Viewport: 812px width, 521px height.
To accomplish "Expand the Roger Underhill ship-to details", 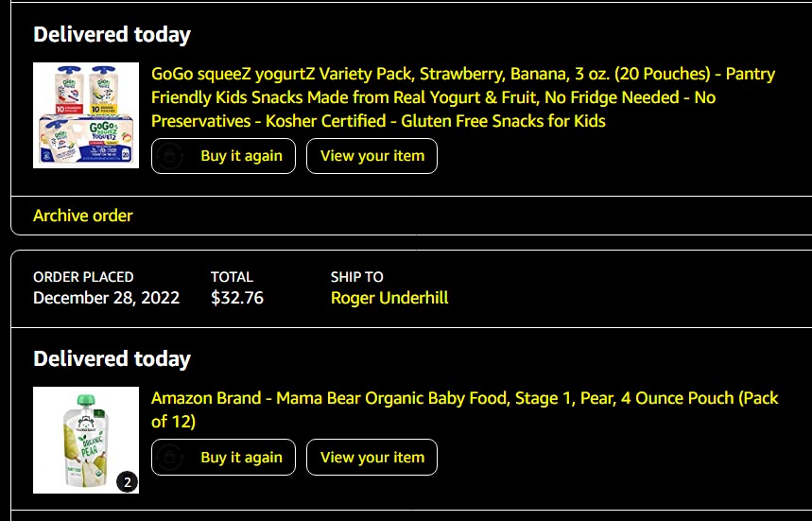I will [389, 298].
